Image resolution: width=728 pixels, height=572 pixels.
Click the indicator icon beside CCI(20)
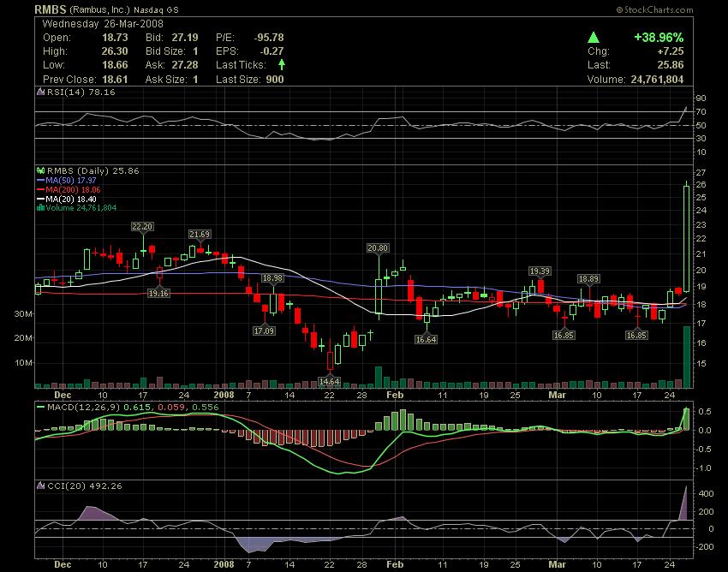pos(41,486)
